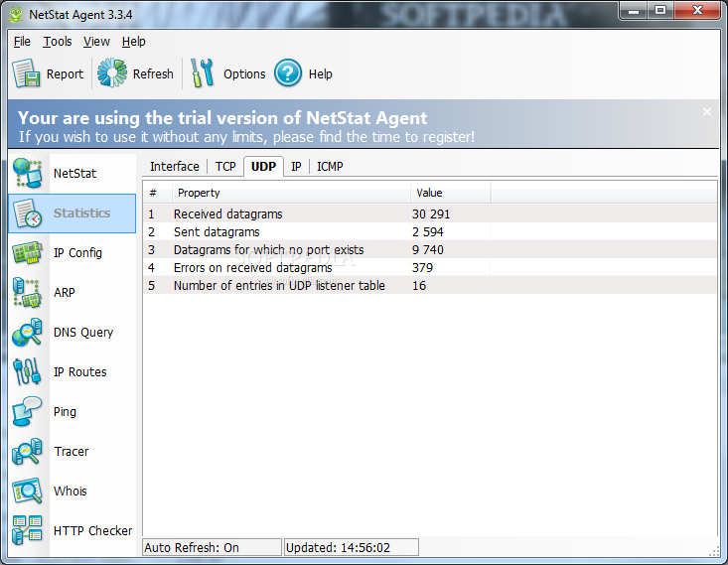Screen dimensions: 728x565
Task: Click the Refresh toolbar label
Action: pyautogui.click(x=153, y=73)
